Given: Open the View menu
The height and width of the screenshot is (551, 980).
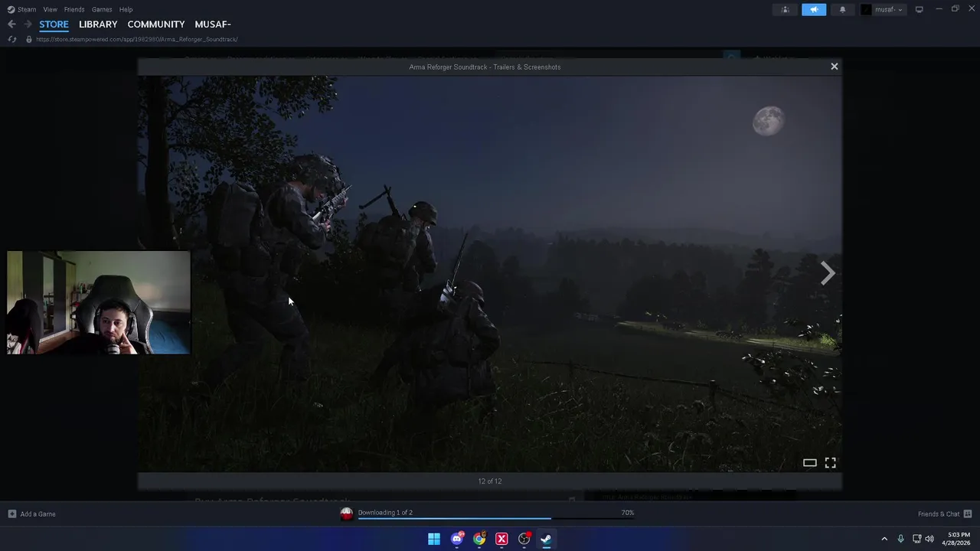Looking at the screenshot, I should [x=50, y=9].
